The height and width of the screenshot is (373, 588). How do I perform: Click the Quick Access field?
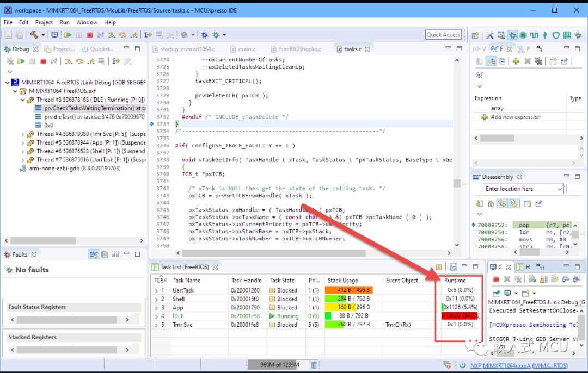[443, 35]
